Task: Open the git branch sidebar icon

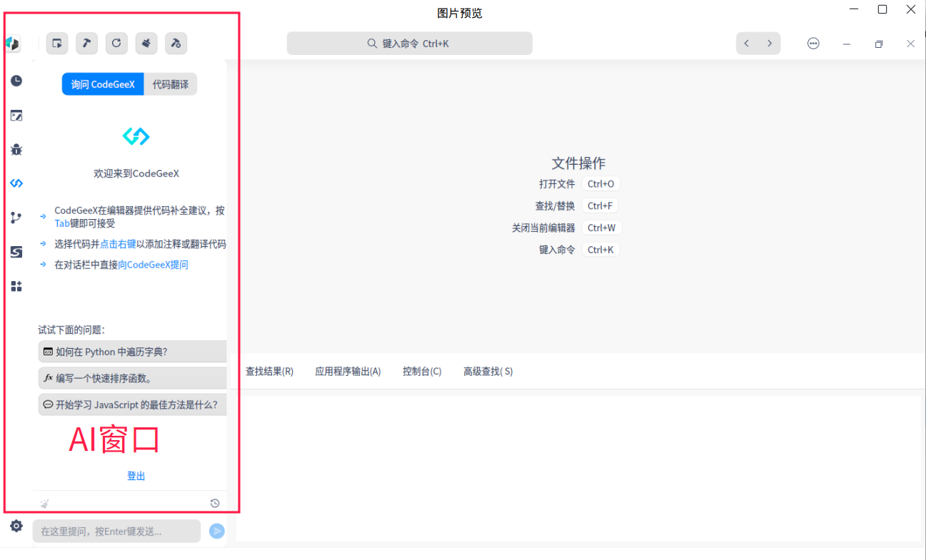Action: pos(16,218)
